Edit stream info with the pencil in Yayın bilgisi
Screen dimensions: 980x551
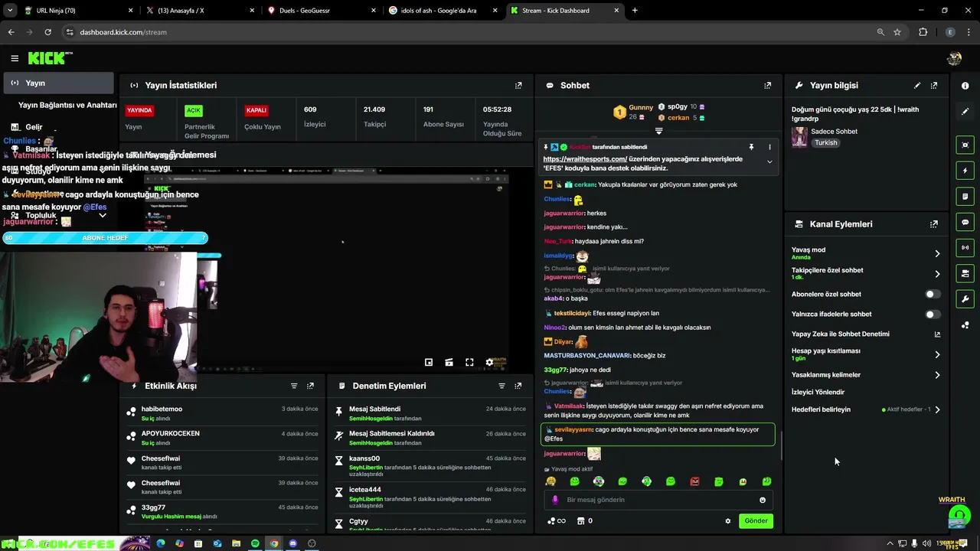(x=917, y=86)
